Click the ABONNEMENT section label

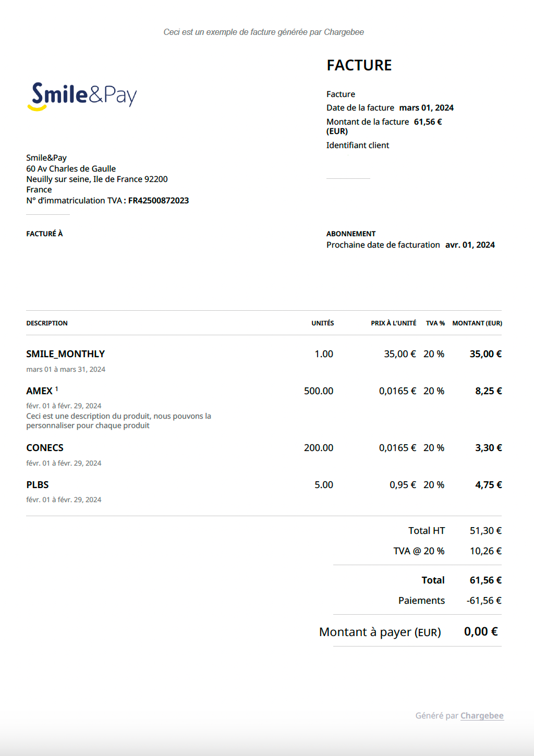coord(350,234)
